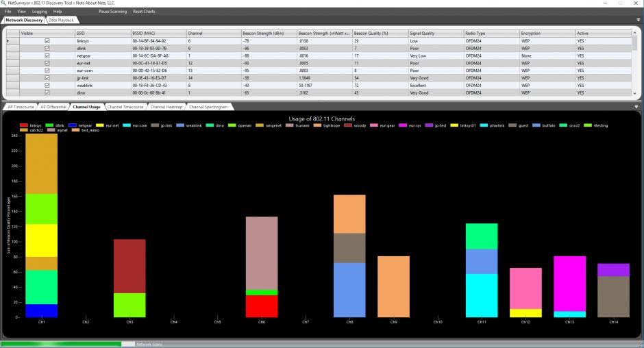Click the NetSurveyor app icon in title bar
Screen dimensions: 644x348
point(3,3)
